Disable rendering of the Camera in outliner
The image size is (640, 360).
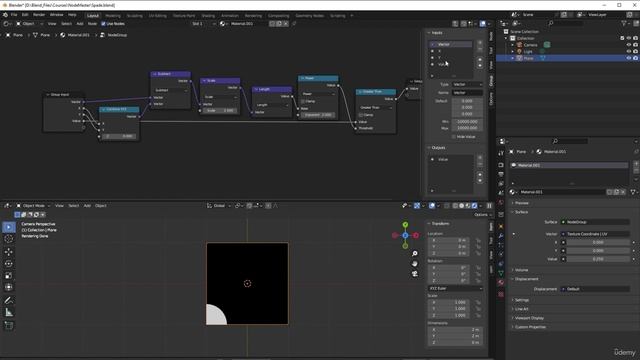pyautogui.click(x=636, y=45)
